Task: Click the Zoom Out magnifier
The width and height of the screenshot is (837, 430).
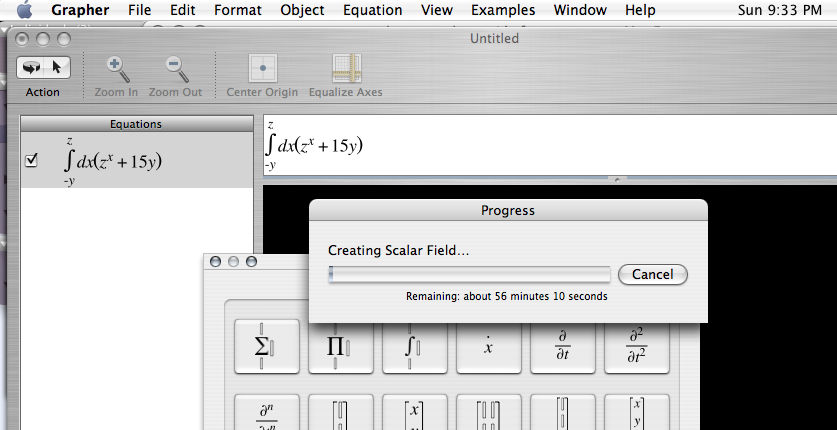Action: [x=176, y=69]
